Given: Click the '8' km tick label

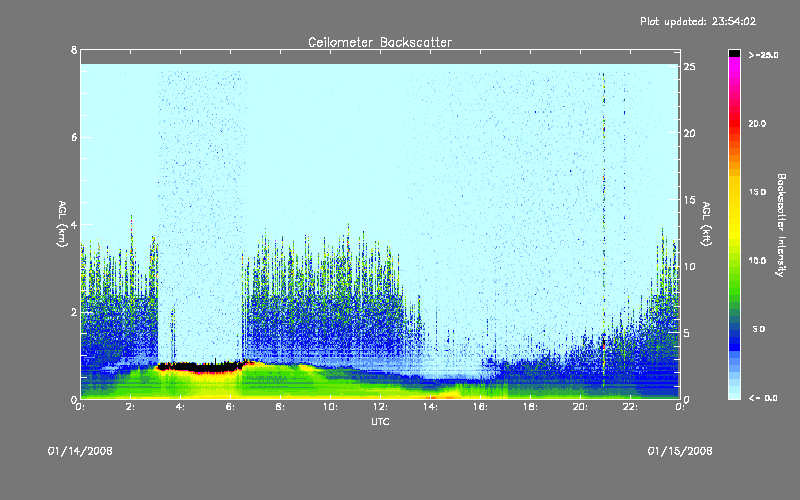Looking at the screenshot, I should (74, 50).
